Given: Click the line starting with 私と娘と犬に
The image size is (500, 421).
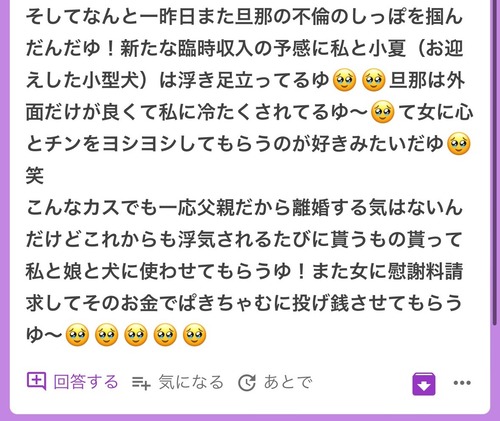Looking at the screenshot, I should click(244, 271).
